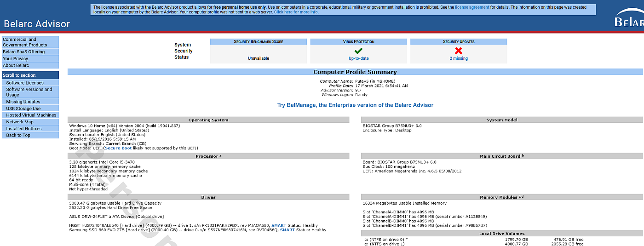The width and height of the screenshot is (644, 246).
Task: Click the Belarc Advisor title text
Action: point(37,24)
